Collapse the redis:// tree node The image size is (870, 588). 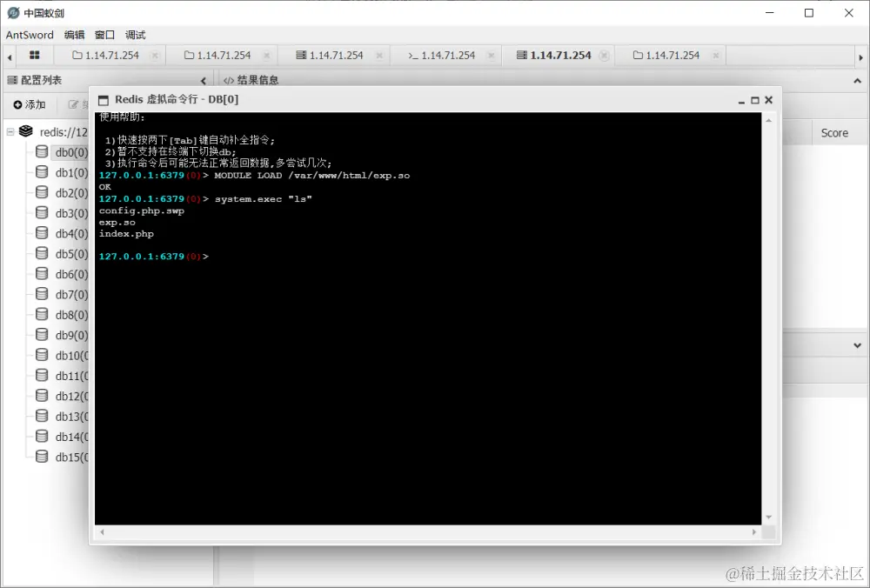click(10, 131)
